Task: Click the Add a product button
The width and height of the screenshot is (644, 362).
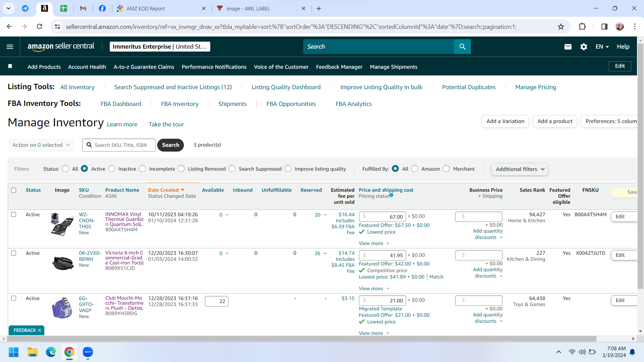Action: click(x=555, y=121)
